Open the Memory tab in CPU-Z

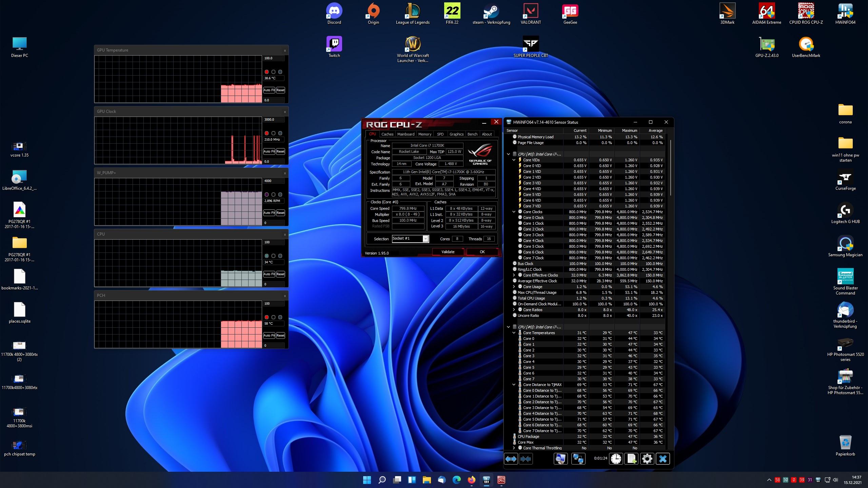[x=425, y=134]
